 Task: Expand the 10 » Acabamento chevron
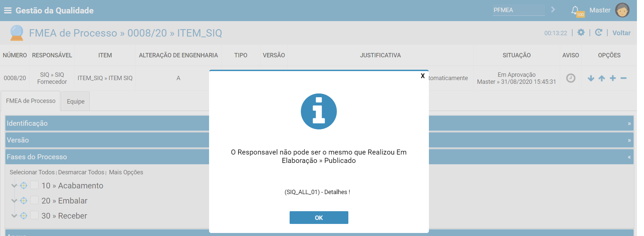point(14,185)
